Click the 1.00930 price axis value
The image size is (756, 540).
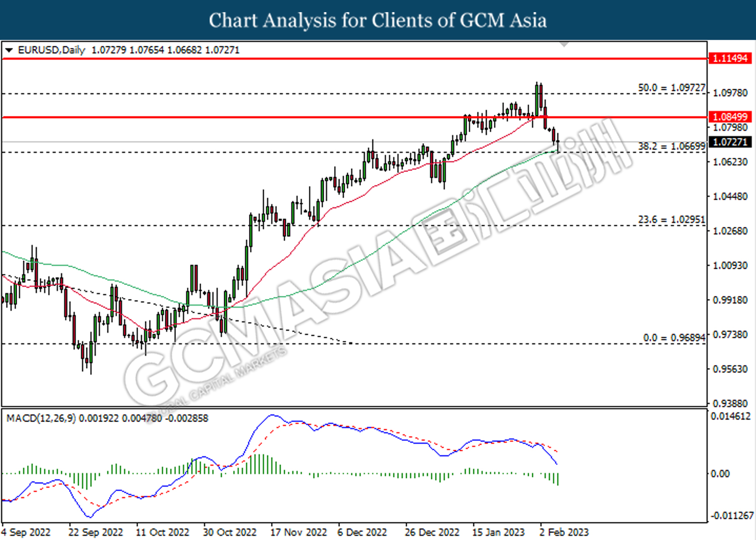(x=730, y=265)
